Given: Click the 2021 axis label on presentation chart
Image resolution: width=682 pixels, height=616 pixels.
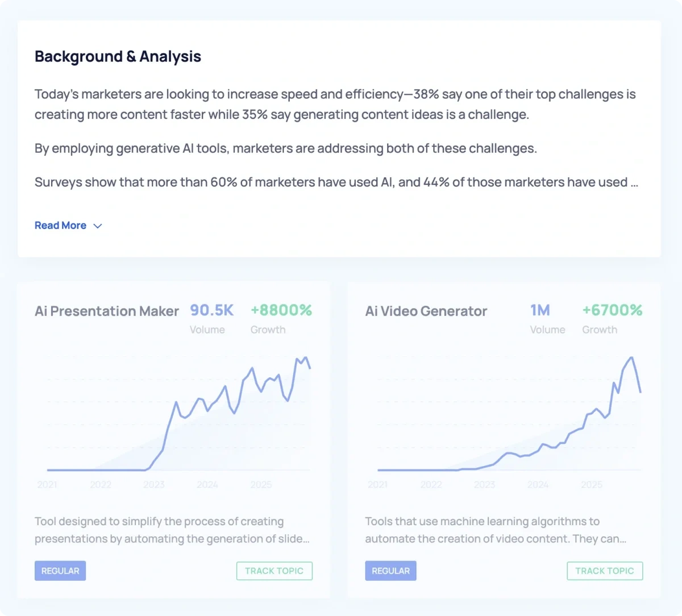Looking at the screenshot, I should point(47,484).
